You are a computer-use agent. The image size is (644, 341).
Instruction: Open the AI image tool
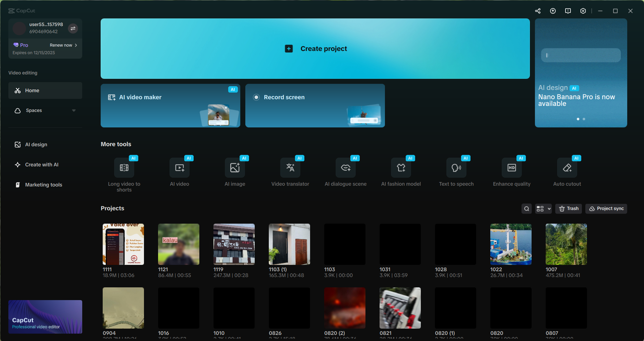tap(235, 168)
